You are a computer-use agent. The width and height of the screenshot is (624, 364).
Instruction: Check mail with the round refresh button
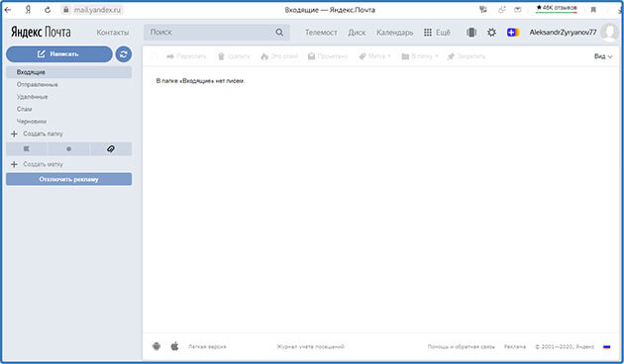(x=124, y=54)
